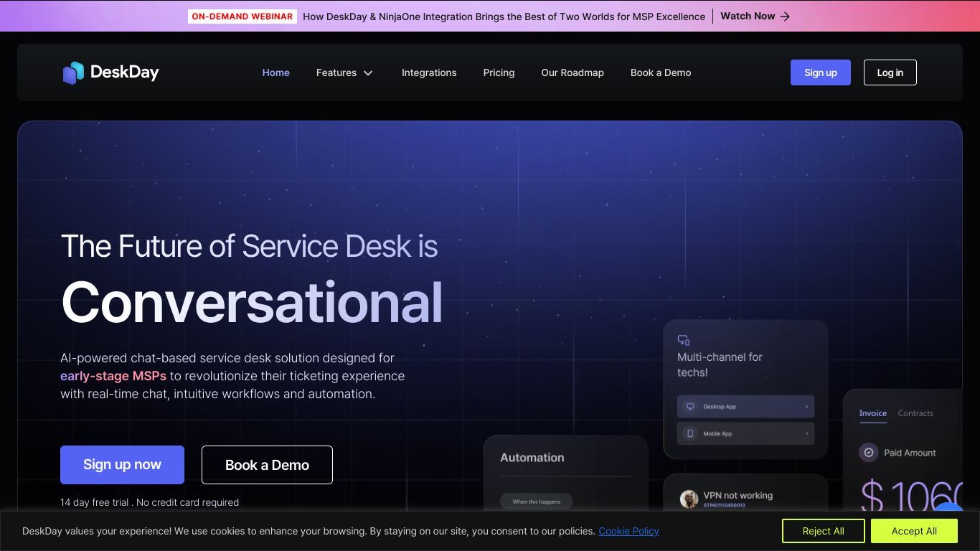
Task: Open Our Roadmap
Action: pos(573,72)
